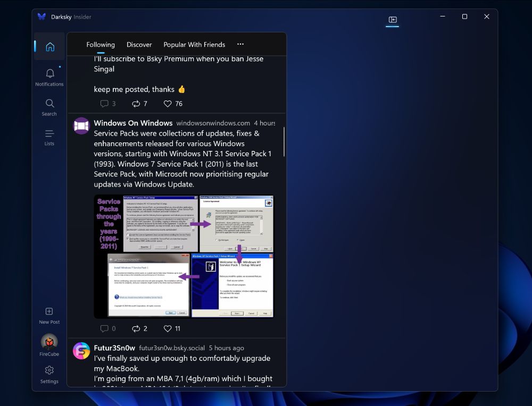Like the post with 76 likes

(x=173, y=104)
